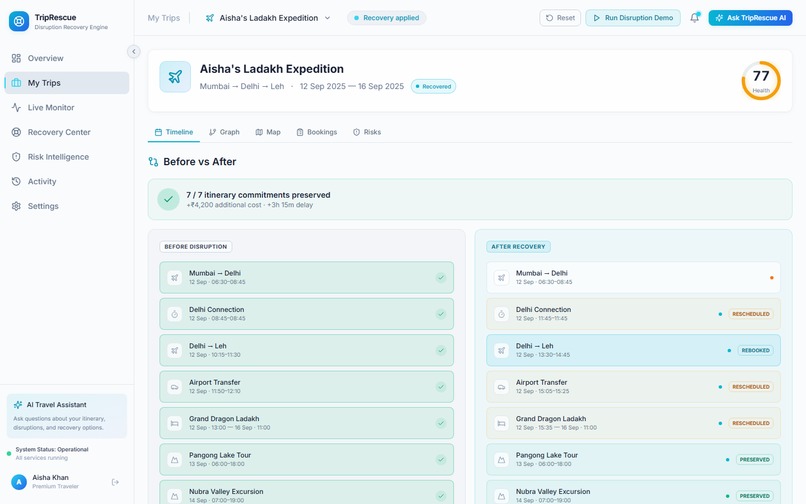This screenshot has height=504, width=806.
Task: Click the Overview grid icon in sidebar
Action: tap(16, 58)
